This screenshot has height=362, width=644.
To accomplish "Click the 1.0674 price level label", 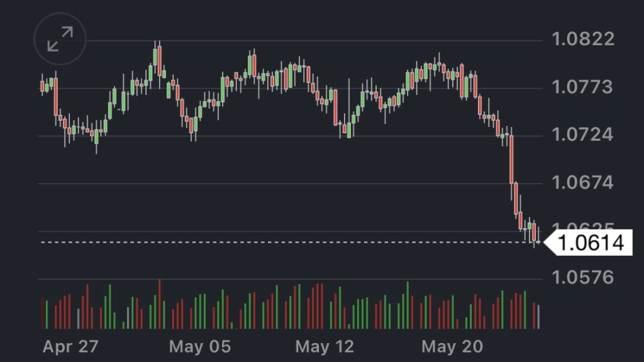I will click(x=582, y=183).
